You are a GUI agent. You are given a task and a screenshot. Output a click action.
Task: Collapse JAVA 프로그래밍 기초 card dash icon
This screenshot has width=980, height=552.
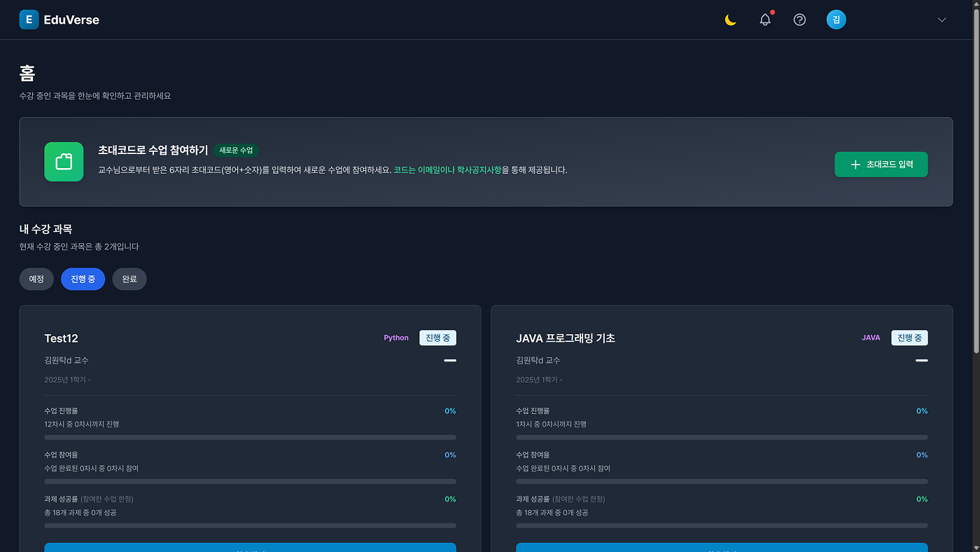[921, 360]
